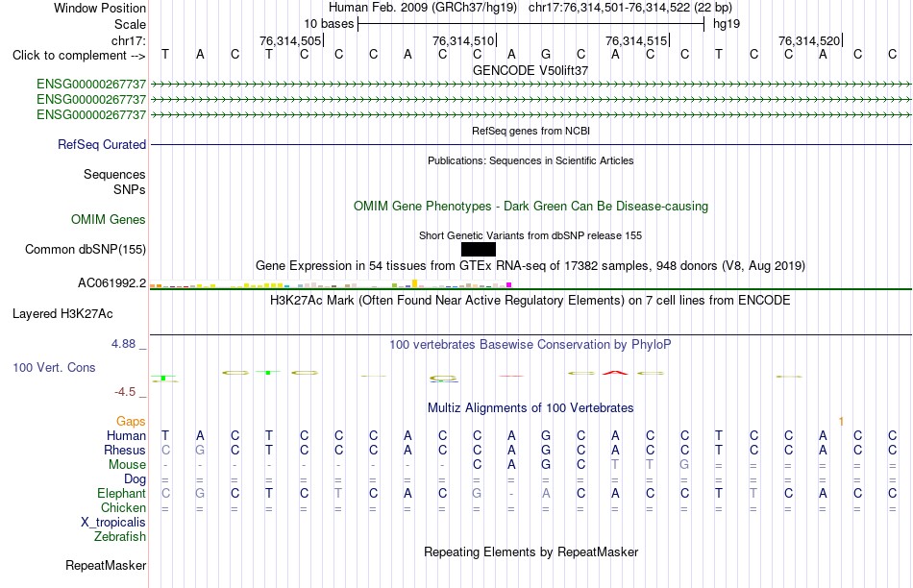Viewport: 913px width, 588px height.
Task: Click the Sequences track label
Action: [x=114, y=174]
